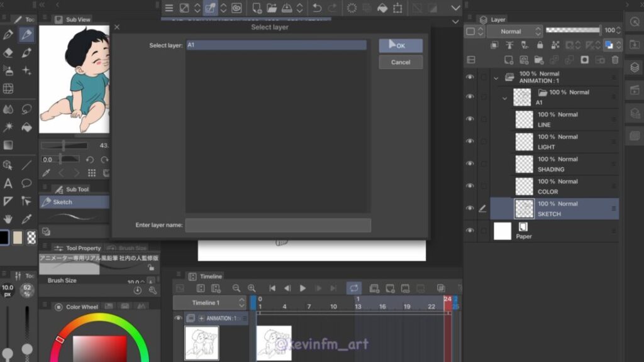The height and width of the screenshot is (362, 644).
Task: Open the Normal blending mode dropdown
Action: pyautogui.click(x=513, y=31)
